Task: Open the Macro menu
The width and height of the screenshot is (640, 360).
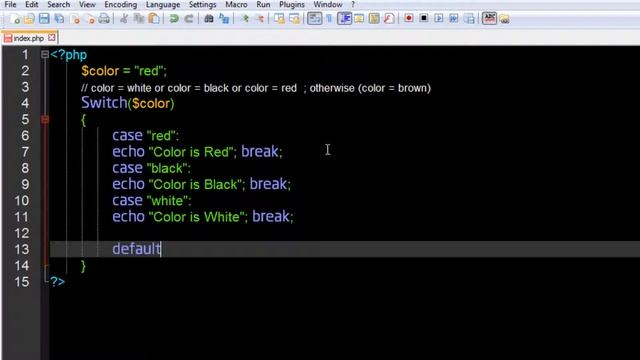Action: click(x=236, y=5)
